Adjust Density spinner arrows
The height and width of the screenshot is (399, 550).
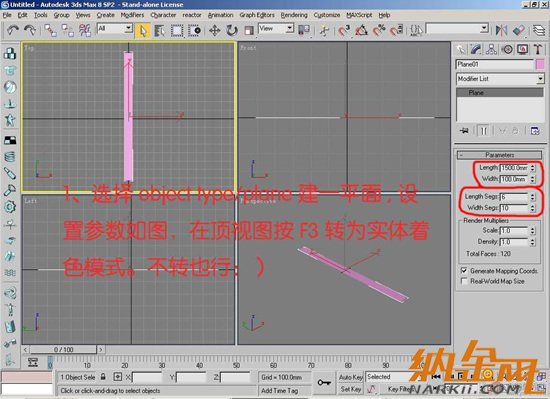(x=533, y=242)
